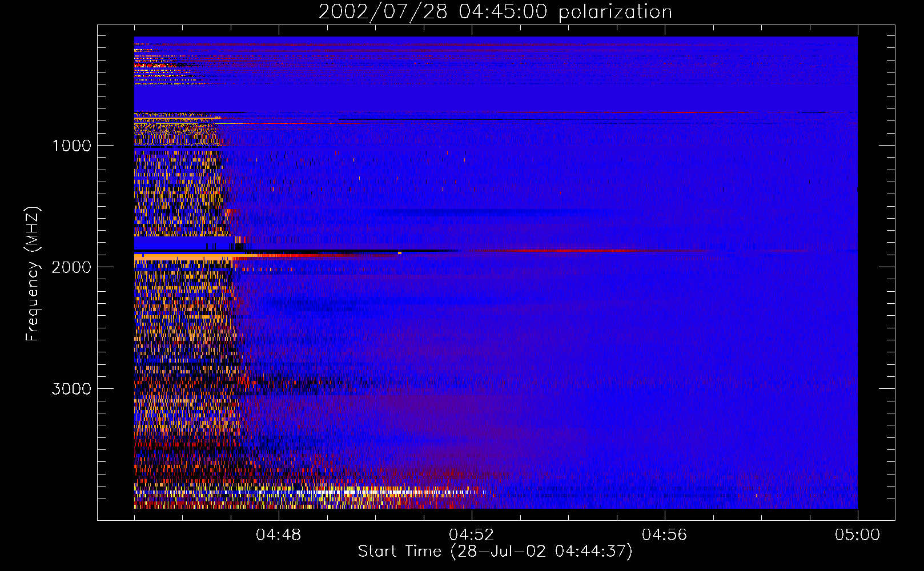This screenshot has height=571, width=924.
Task: Click the 04:56 time tick label
Action: click(665, 535)
